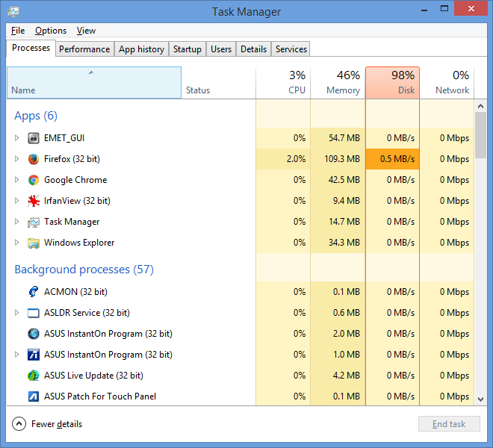Sort by the Disk column header
493x448 pixels.
392,83
